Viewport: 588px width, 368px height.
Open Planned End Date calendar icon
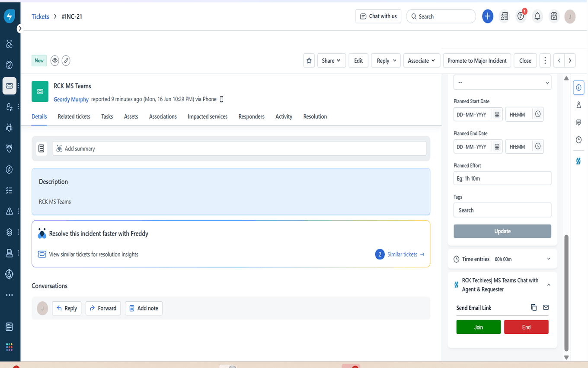(x=497, y=147)
